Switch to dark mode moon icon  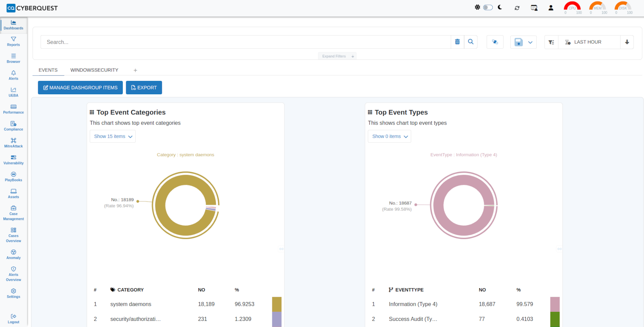click(x=500, y=8)
